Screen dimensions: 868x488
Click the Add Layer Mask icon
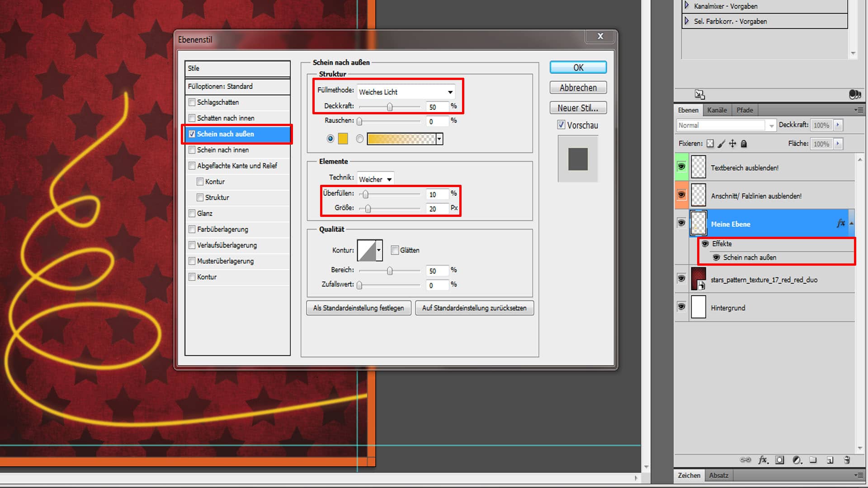click(779, 460)
